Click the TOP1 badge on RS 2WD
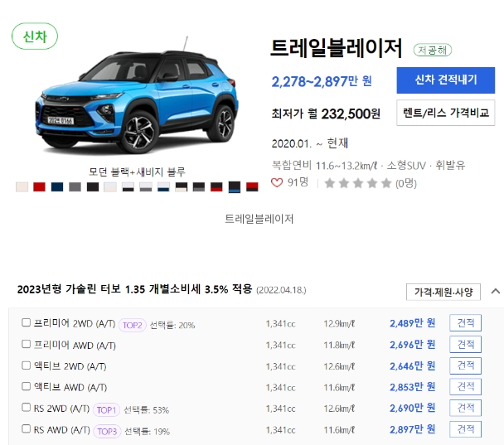 (x=106, y=410)
